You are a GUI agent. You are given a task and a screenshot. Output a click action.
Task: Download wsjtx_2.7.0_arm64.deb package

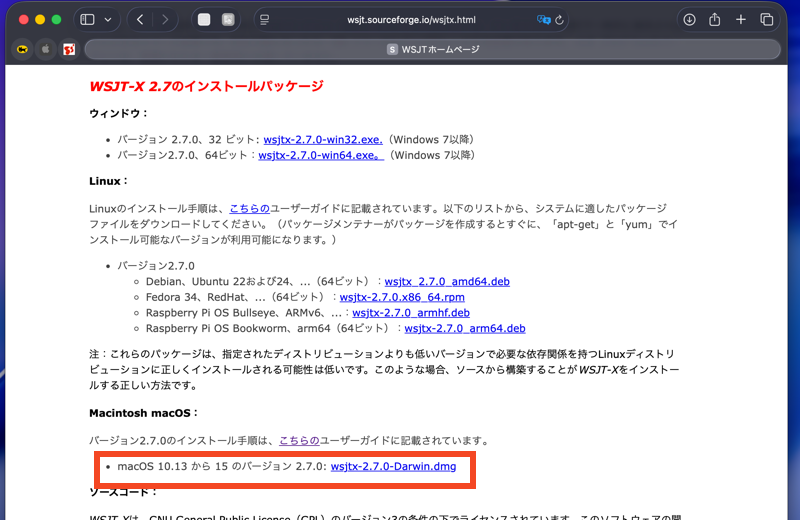[x=464, y=328]
